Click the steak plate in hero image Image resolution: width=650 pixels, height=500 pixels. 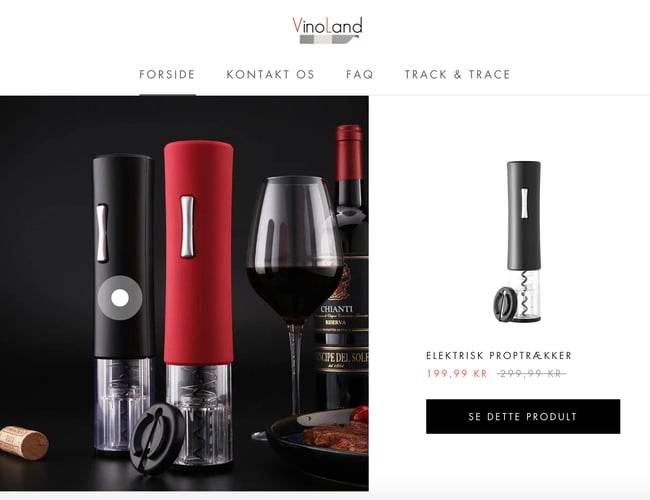pyautogui.click(x=319, y=439)
